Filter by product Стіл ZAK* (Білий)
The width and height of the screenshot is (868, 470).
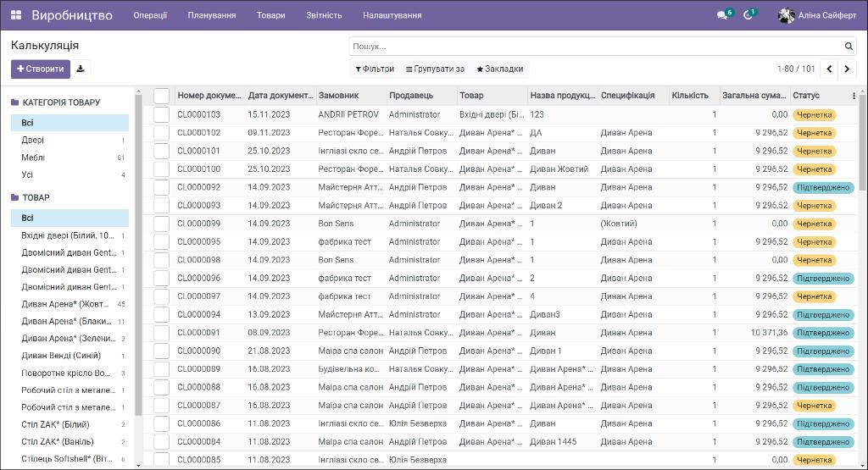click(70, 424)
